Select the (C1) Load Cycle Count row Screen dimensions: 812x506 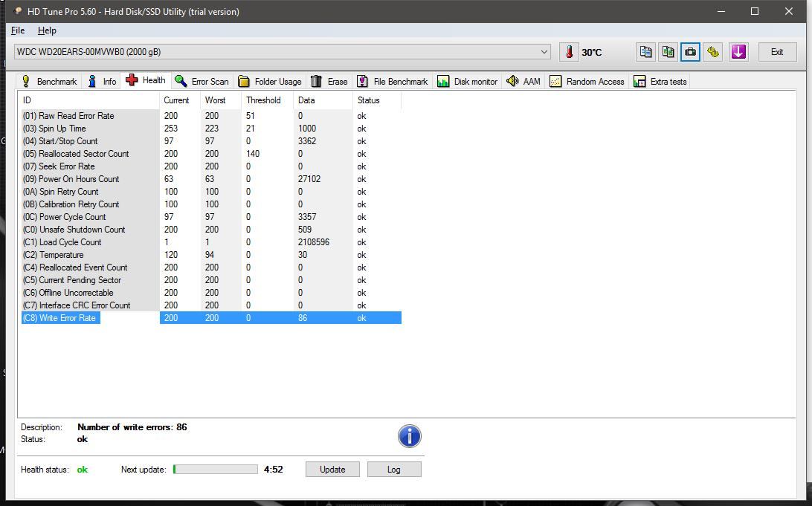211,242
